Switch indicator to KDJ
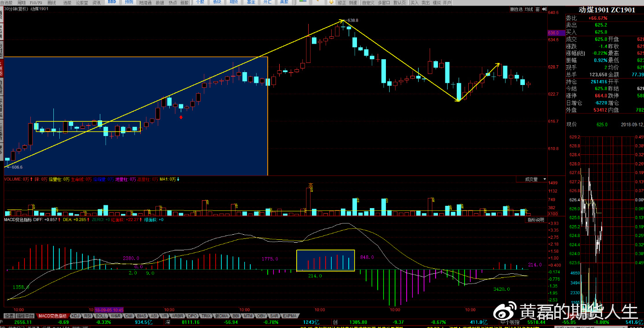The height and width of the screenshot is (328, 644). click(x=75, y=316)
